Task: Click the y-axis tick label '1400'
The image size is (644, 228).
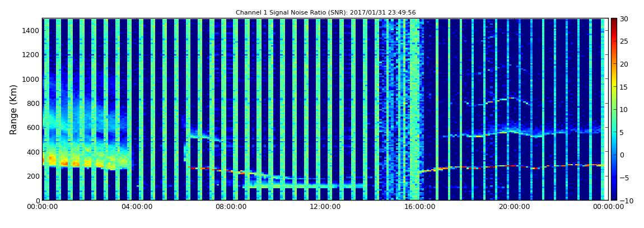Action: (32, 30)
